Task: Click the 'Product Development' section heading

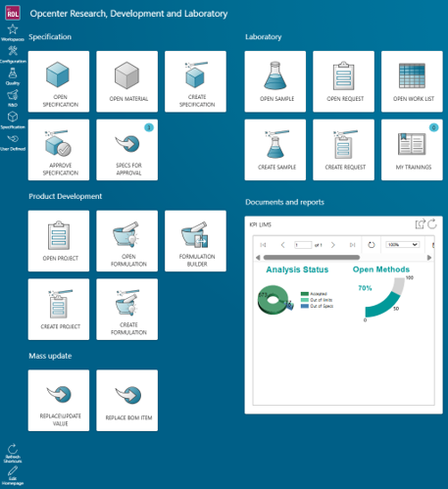Action: (66, 196)
